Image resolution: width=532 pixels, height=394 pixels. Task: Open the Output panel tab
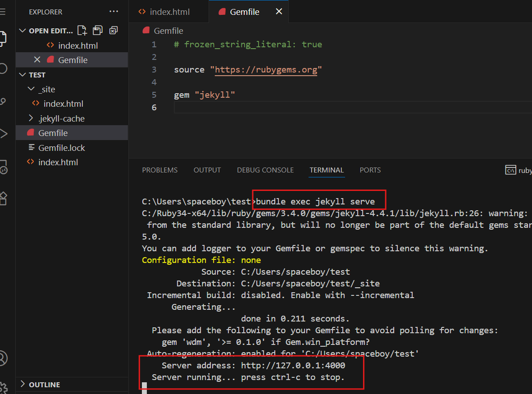207,170
